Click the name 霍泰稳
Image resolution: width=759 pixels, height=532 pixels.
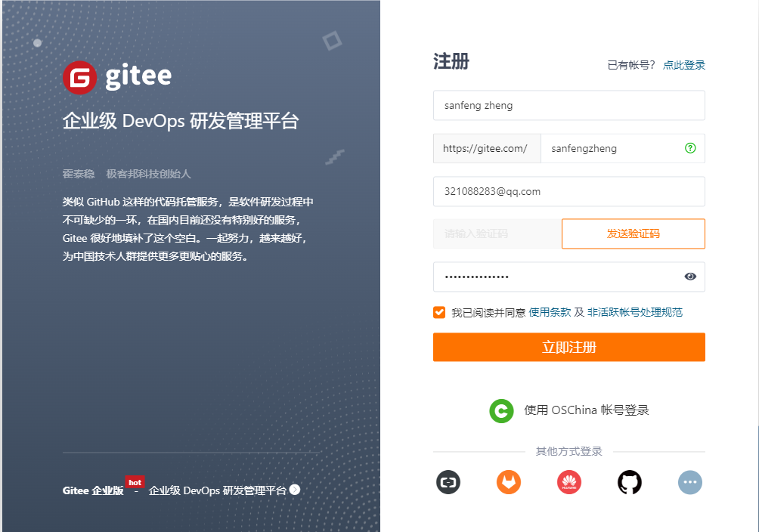79,174
